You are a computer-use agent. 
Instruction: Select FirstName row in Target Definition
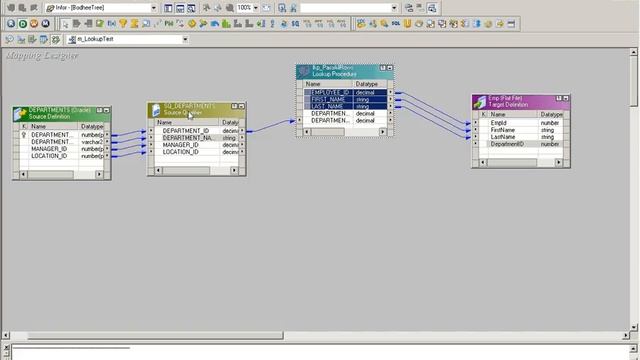(x=502, y=130)
